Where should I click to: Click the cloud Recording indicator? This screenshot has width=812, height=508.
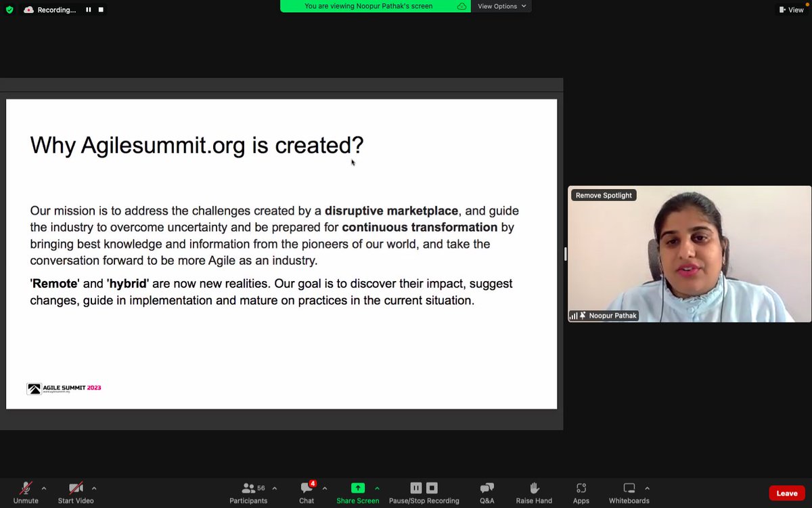pyautogui.click(x=50, y=9)
